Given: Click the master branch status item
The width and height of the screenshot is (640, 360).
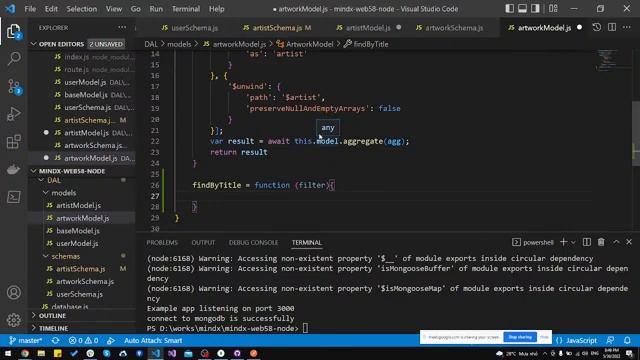Looking at the screenshot, I should [26, 340].
